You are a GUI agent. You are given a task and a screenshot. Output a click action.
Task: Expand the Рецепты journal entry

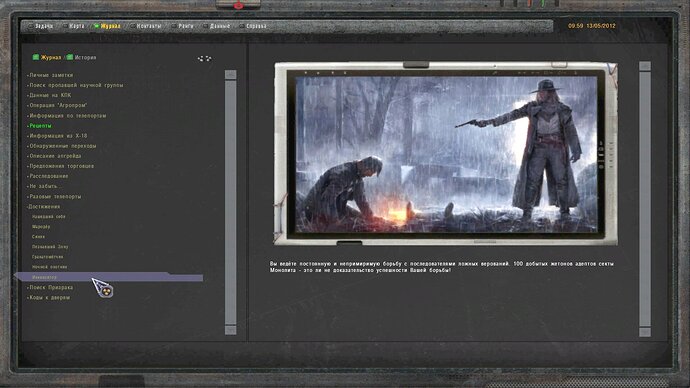(x=39, y=126)
